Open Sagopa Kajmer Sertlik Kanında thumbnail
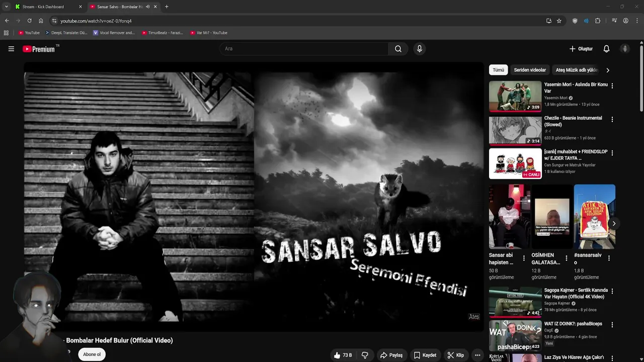This screenshot has width=644, height=362. click(x=515, y=302)
